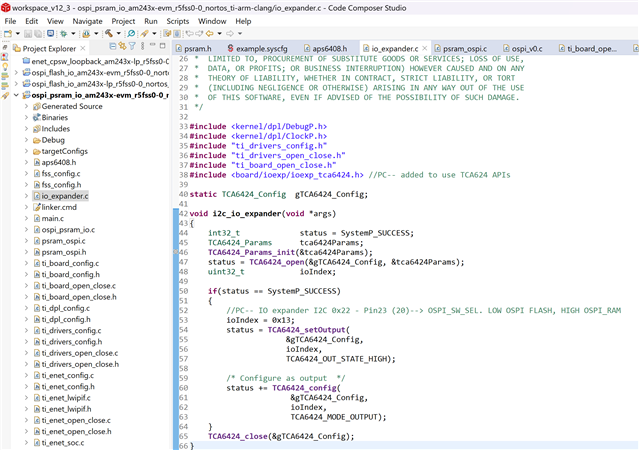Screen dimensions: 639x450
Task: Click the Filter funnel icon in Project Explorer
Action: 132,46
